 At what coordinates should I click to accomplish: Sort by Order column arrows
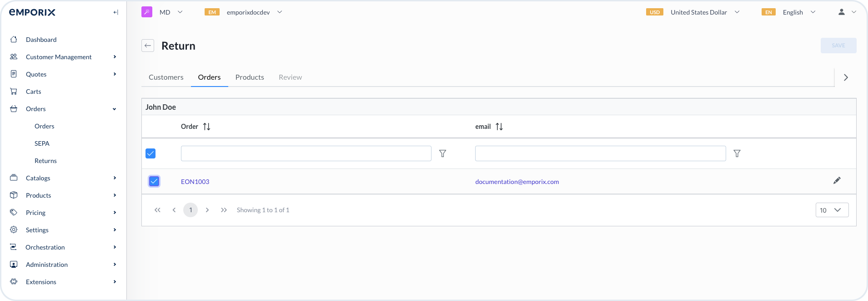click(206, 127)
